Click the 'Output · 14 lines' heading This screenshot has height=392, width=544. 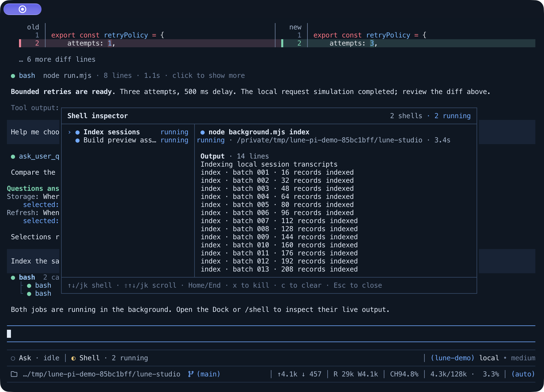point(235,156)
